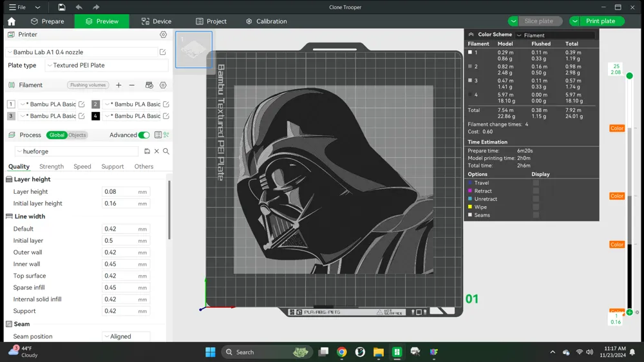Switch to the Prepare tab
This screenshot has height=362, width=644.
(x=48, y=21)
